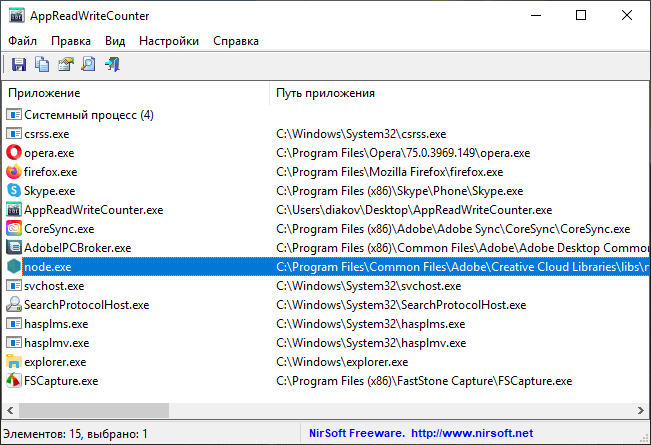The width and height of the screenshot is (651, 445).
Task: Open the Справка menu
Action: point(236,41)
